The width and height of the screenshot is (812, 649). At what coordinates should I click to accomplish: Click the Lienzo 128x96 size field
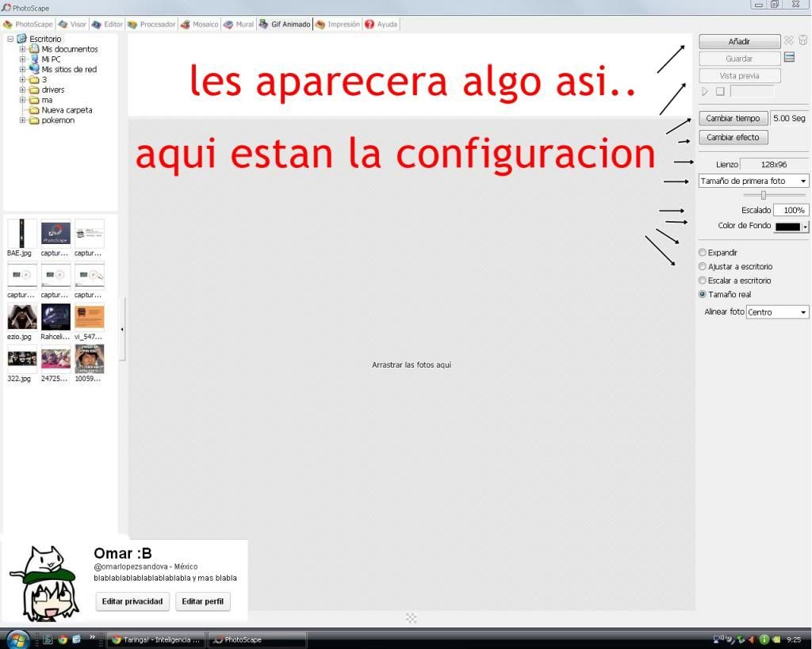[774, 164]
